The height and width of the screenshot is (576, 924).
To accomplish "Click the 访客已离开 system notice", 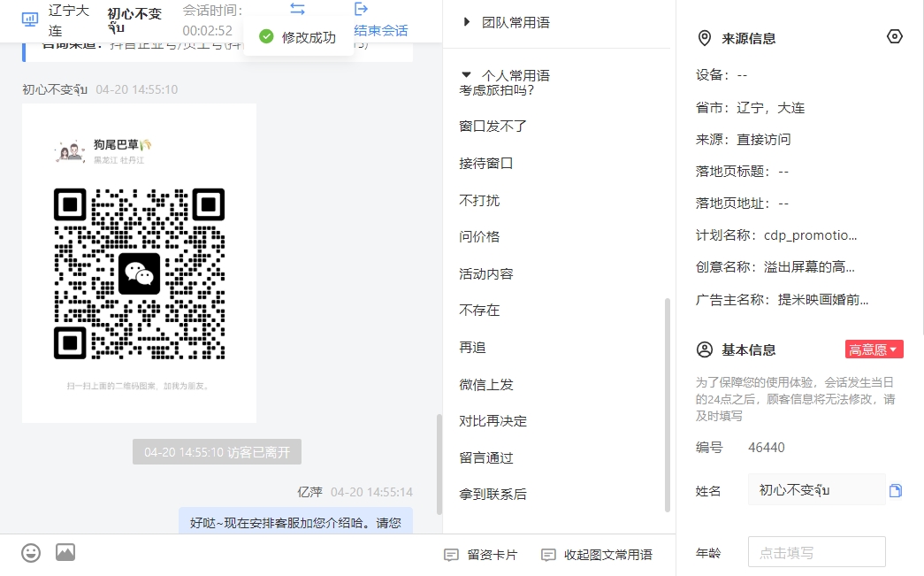I will tap(217, 452).
